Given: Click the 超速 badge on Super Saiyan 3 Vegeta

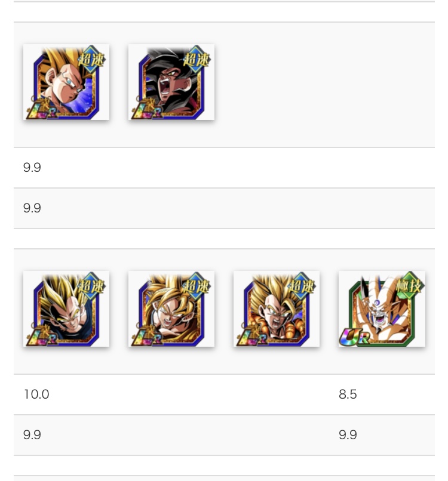Looking at the screenshot, I should pos(91,59).
